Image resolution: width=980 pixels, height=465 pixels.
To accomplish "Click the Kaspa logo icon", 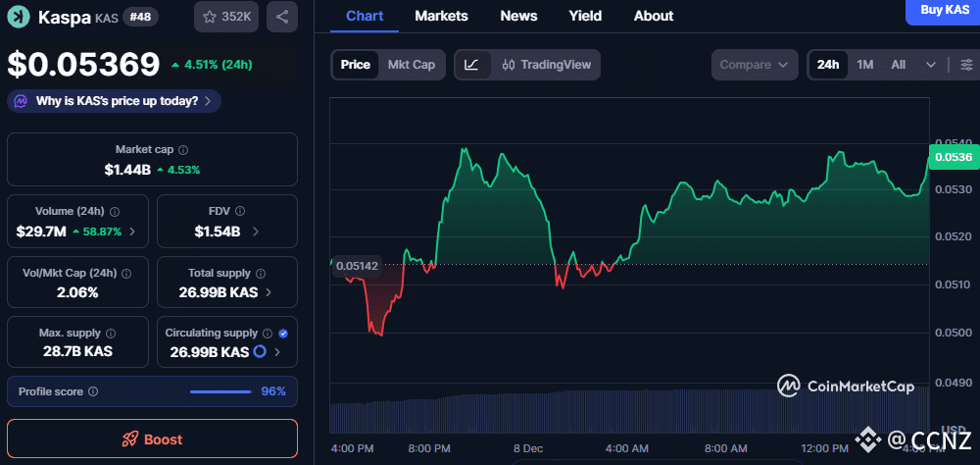I will [x=19, y=17].
